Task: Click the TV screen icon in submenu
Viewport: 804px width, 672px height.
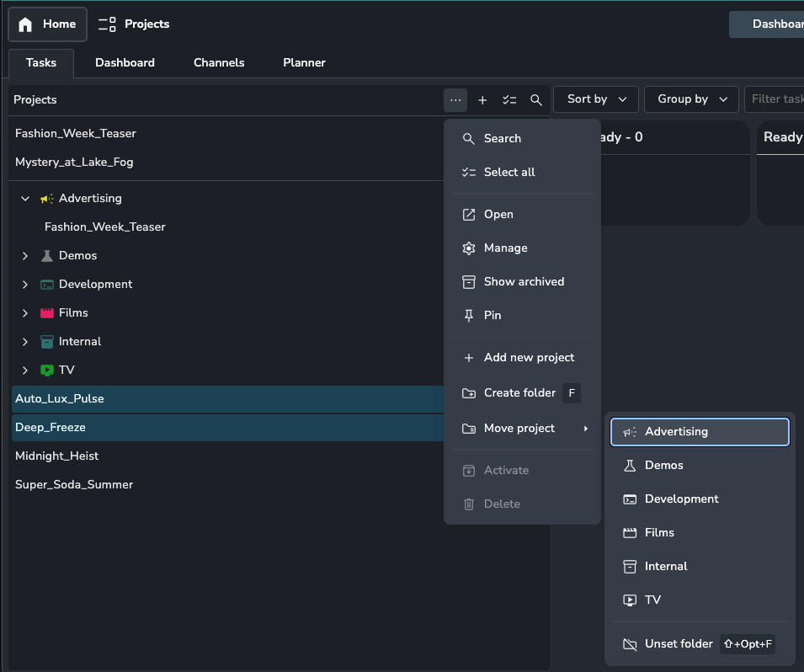Action: point(630,600)
